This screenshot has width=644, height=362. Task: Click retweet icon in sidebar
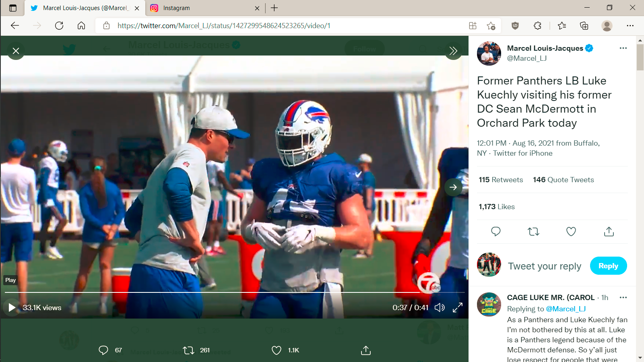click(x=533, y=232)
